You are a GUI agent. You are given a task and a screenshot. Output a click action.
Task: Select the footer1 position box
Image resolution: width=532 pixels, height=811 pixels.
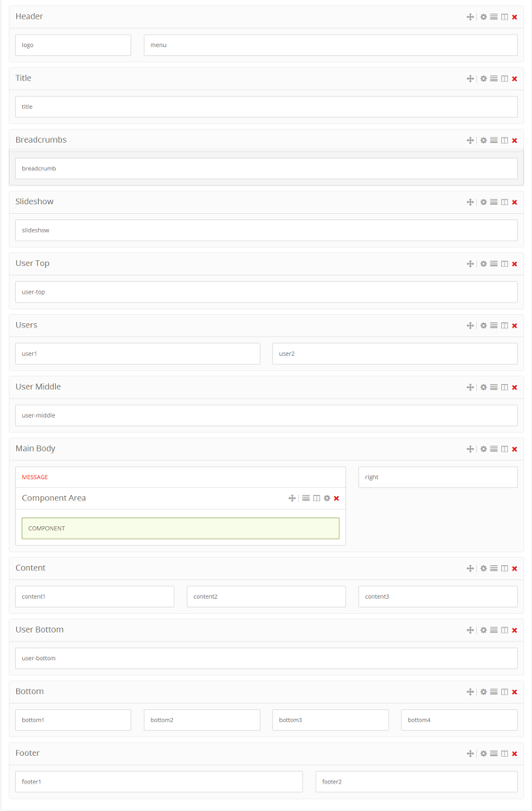point(159,782)
